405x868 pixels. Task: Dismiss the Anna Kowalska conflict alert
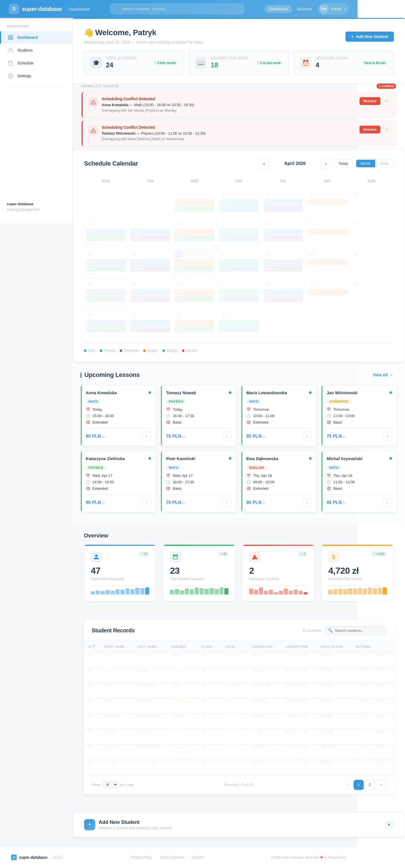tap(387, 101)
